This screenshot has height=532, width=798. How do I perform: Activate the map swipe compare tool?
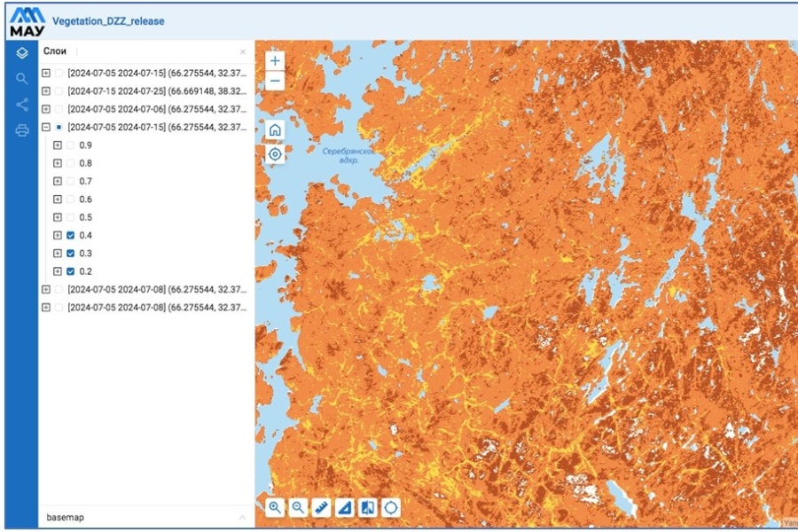point(367,508)
